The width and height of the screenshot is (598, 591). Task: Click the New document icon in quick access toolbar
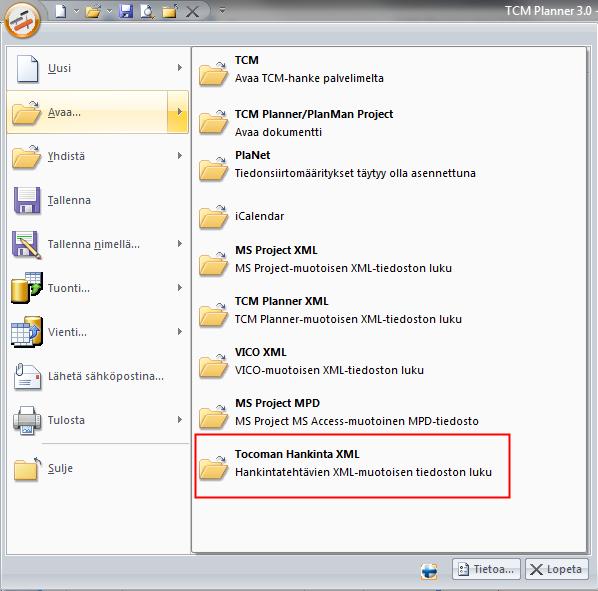pos(61,11)
